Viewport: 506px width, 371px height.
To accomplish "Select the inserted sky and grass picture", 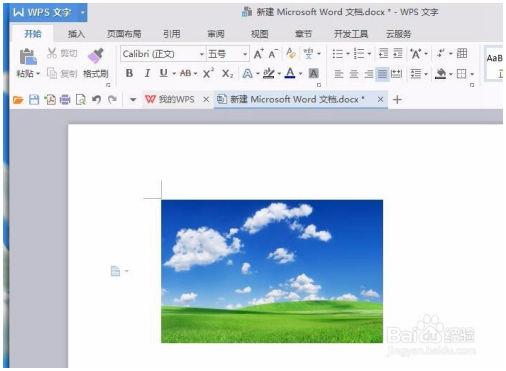I will (x=272, y=271).
